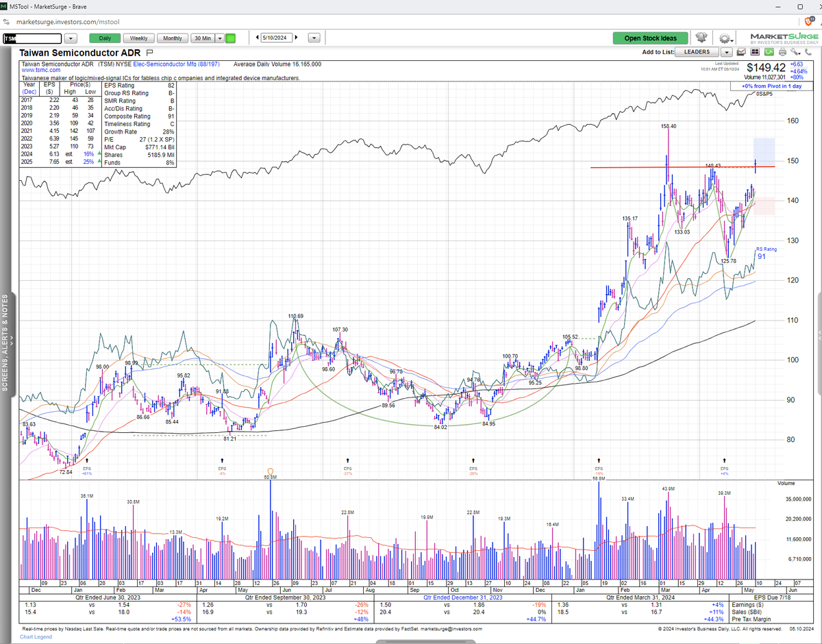This screenshot has width=822, height=644.
Task: Click the 125.78 low price label
Action: [x=729, y=261]
